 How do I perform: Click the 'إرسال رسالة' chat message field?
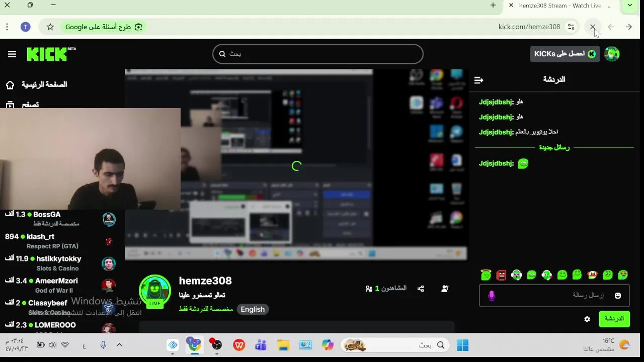(553, 296)
